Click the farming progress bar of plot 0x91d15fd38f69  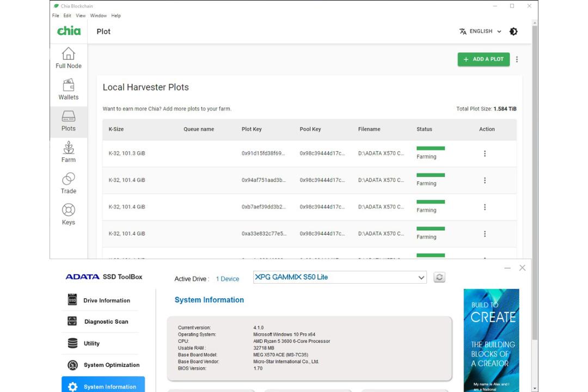(x=431, y=148)
